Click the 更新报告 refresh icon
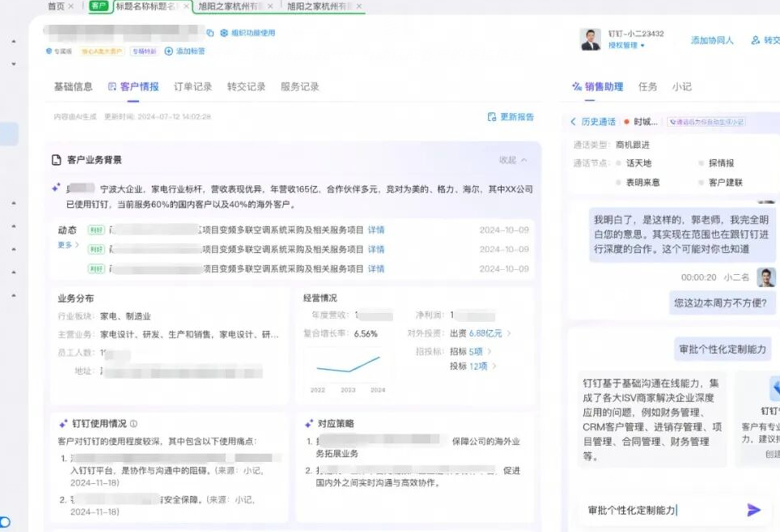This screenshot has width=780, height=532. (x=492, y=117)
